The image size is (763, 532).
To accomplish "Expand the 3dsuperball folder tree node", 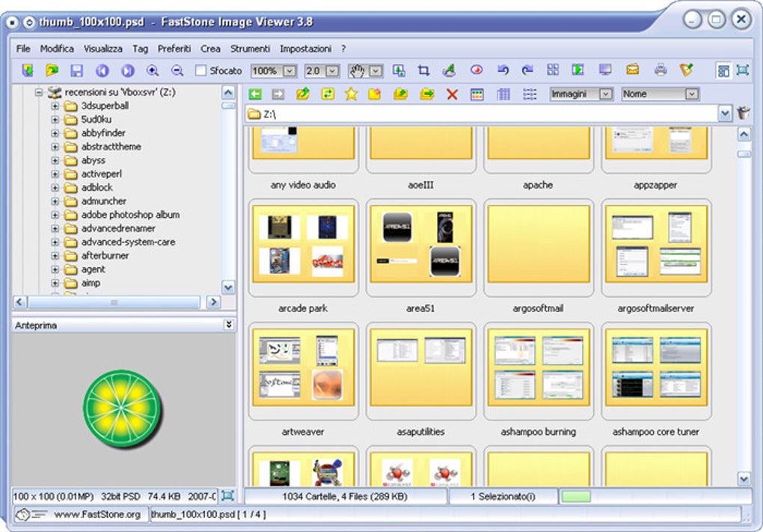I will pos(55,106).
